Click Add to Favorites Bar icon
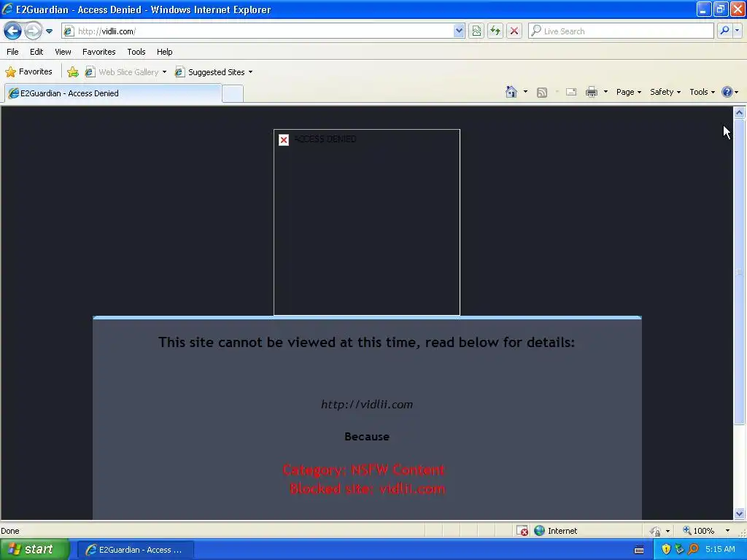 pyautogui.click(x=72, y=72)
